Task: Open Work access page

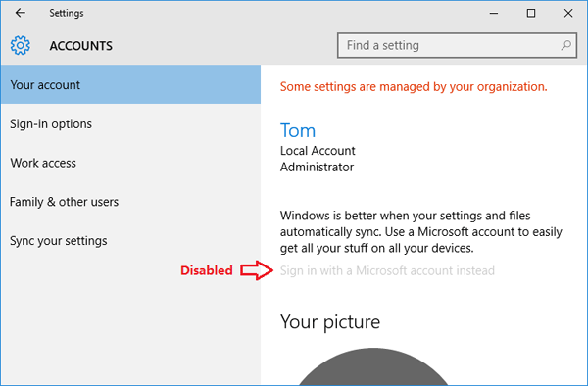Action: click(130, 163)
